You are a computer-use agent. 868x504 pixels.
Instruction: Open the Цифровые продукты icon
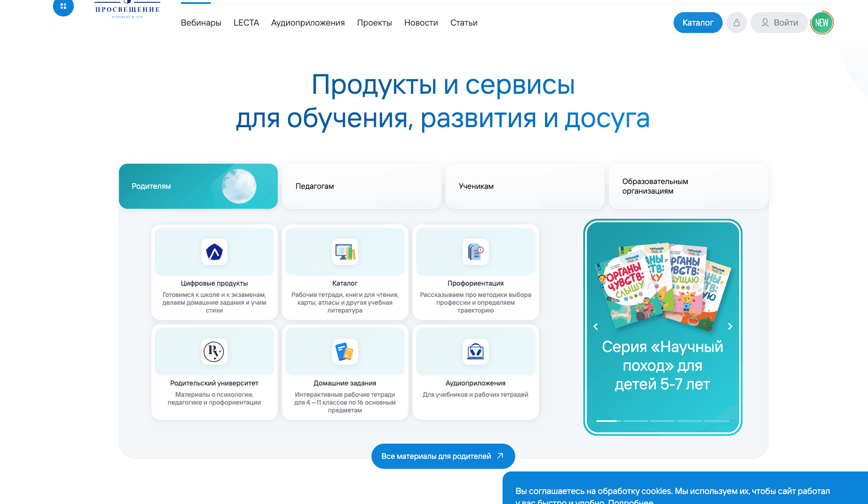pyautogui.click(x=214, y=252)
